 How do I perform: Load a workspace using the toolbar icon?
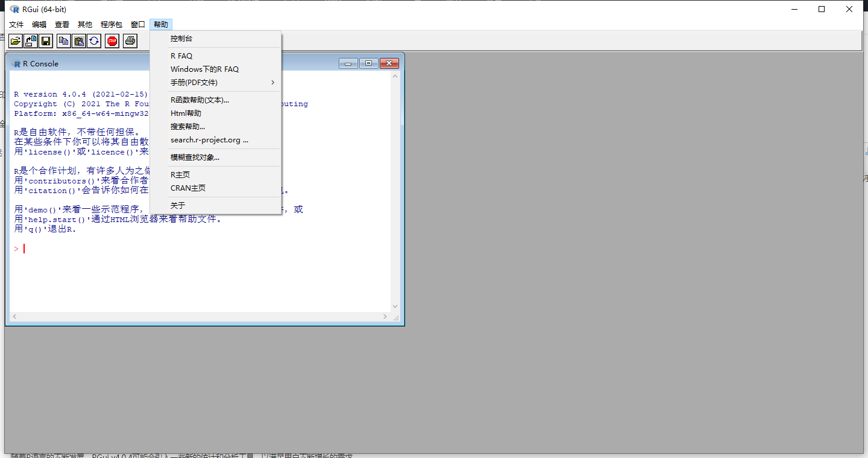click(x=30, y=40)
